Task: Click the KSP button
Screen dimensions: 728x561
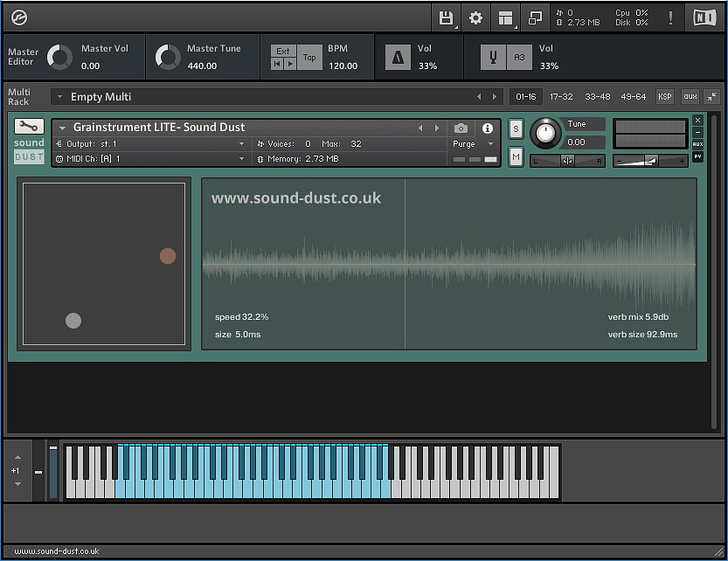Action: point(665,97)
